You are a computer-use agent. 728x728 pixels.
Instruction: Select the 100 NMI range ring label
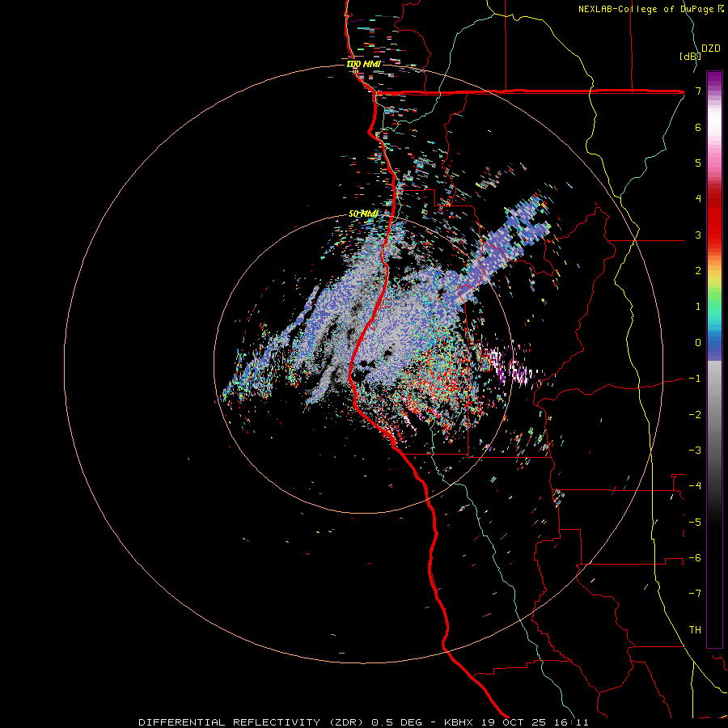[x=363, y=64]
